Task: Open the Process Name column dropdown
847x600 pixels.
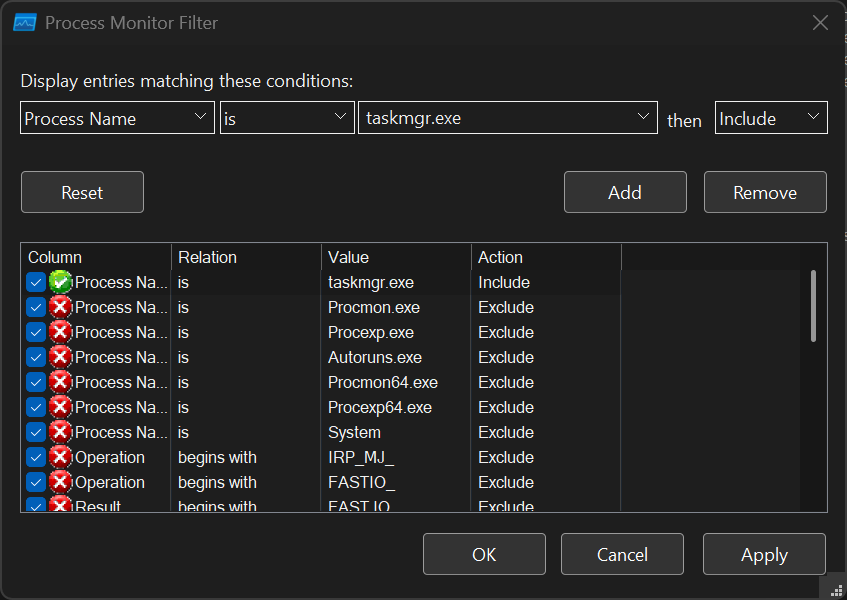Action: [117, 118]
